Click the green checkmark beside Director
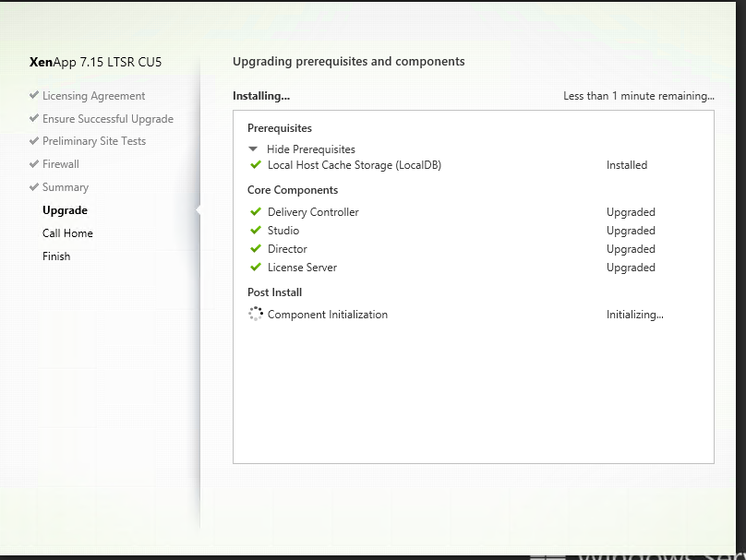746x560 pixels. (256, 248)
